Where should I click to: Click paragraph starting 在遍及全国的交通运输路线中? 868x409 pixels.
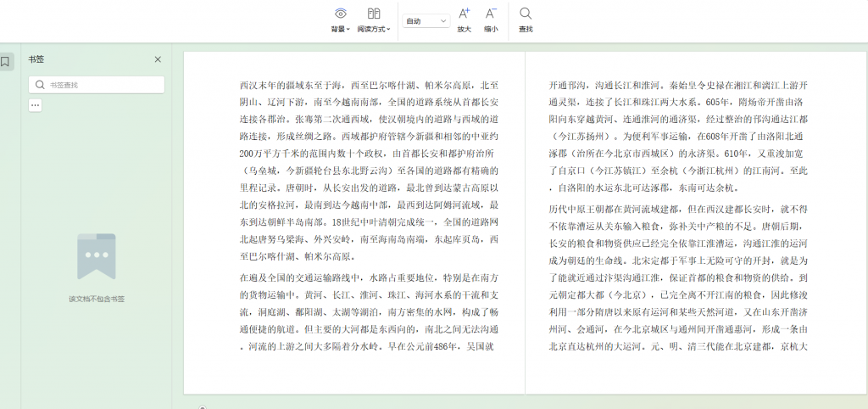pyautogui.click(x=369, y=312)
